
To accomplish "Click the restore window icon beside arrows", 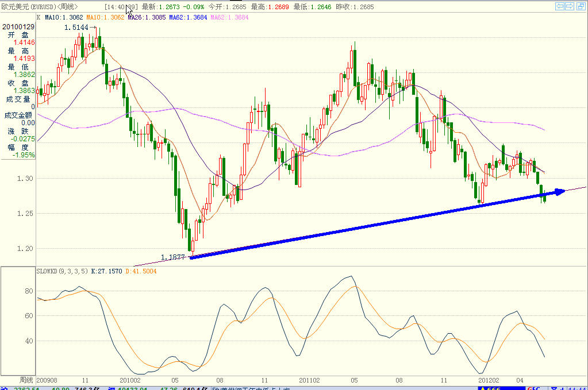I will [x=581, y=6].
